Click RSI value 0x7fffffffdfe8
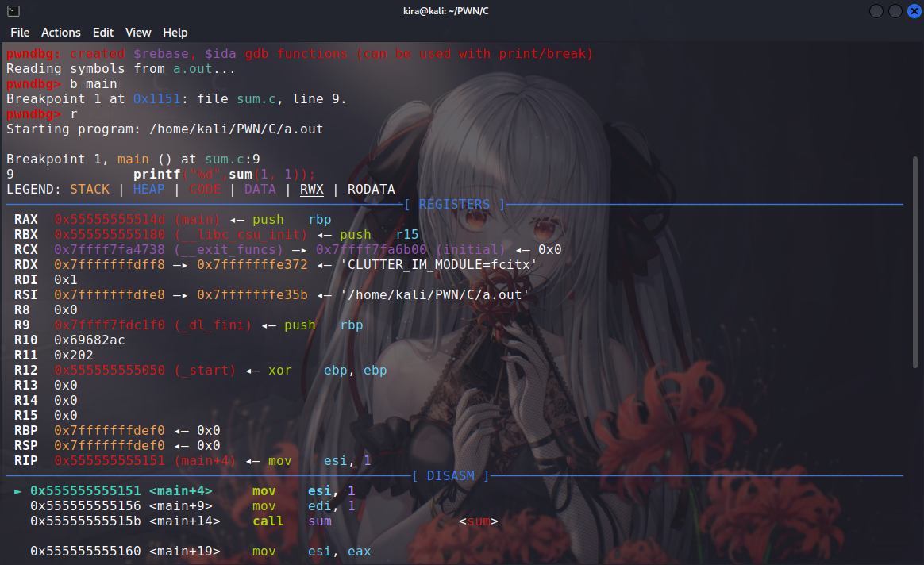The height and width of the screenshot is (565, 924). 110,294
